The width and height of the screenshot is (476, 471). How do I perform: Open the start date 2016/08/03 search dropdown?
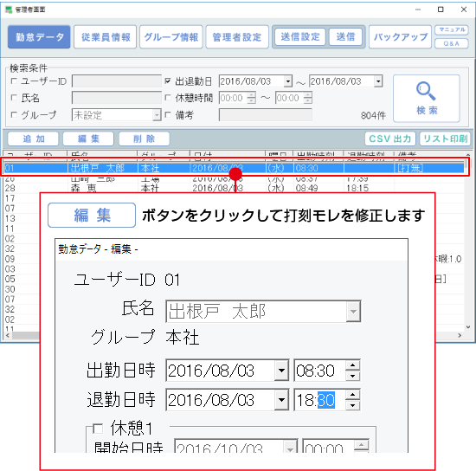point(288,81)
